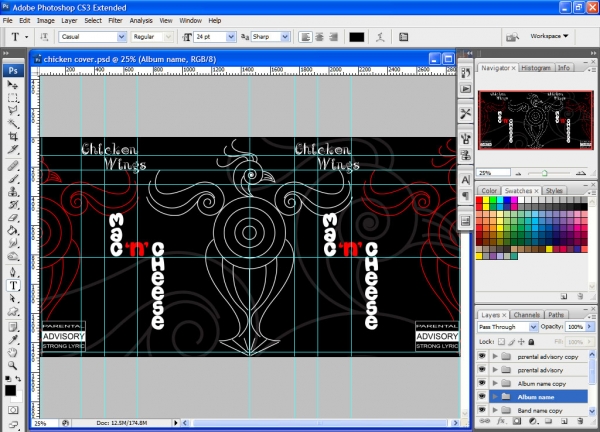
Task: Hide the Band name copy layer
Action: click(482, 410)
